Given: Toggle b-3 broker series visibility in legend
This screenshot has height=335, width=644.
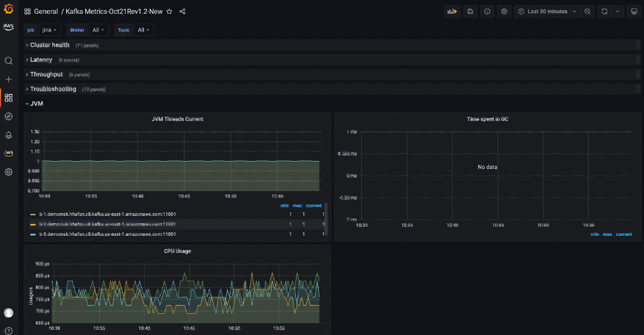Looking at the screenshot, I should click(107, 234).
